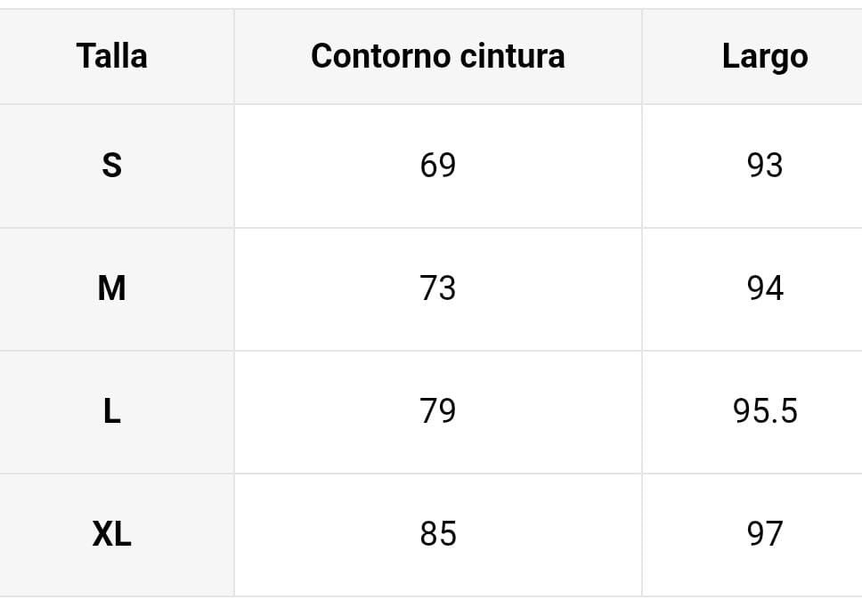This screenshot has width=862, height=616.
Task: Select the XL size cell
Action: click(x=112, y=534)
